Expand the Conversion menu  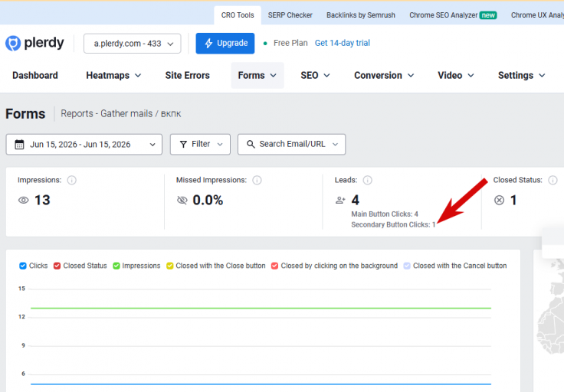point(384,76)
